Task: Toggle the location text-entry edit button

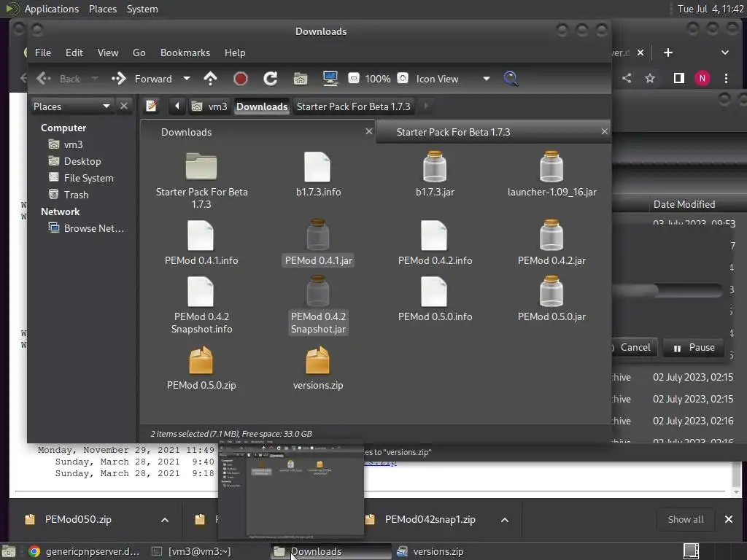Action: tap(152, 106)
